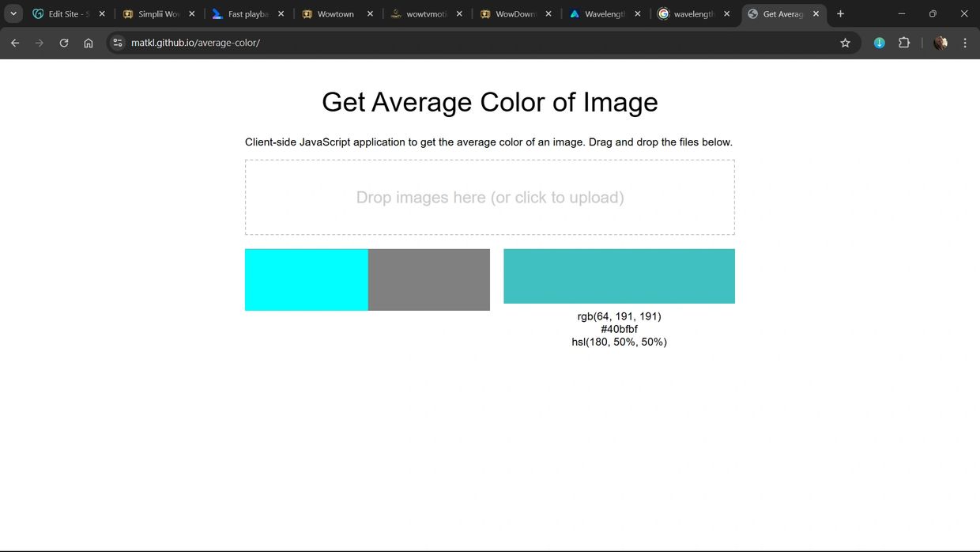Click the drop images upload area
The height and width of the screenshot is (552, 980).
pos(490,198)
